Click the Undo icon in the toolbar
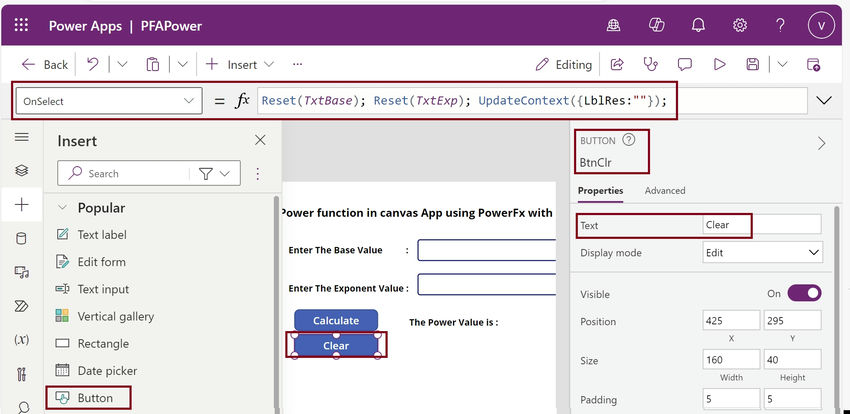 point(93,64)
